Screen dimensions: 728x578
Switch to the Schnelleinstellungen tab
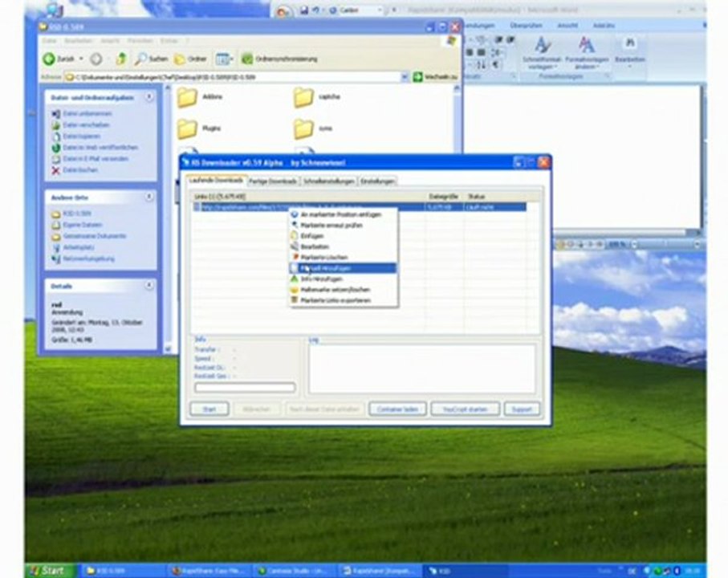329,181
